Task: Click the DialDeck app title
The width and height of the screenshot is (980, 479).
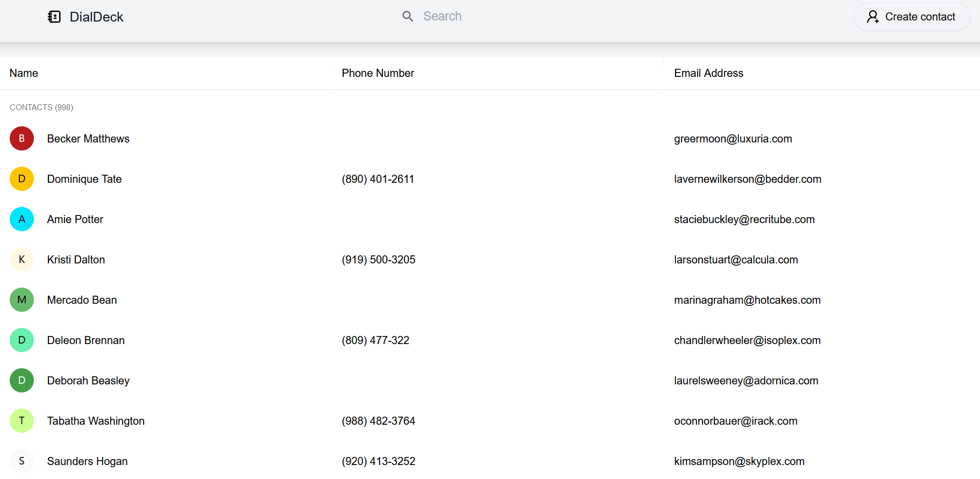Action: pyautogui.click(x=96, y=17)
